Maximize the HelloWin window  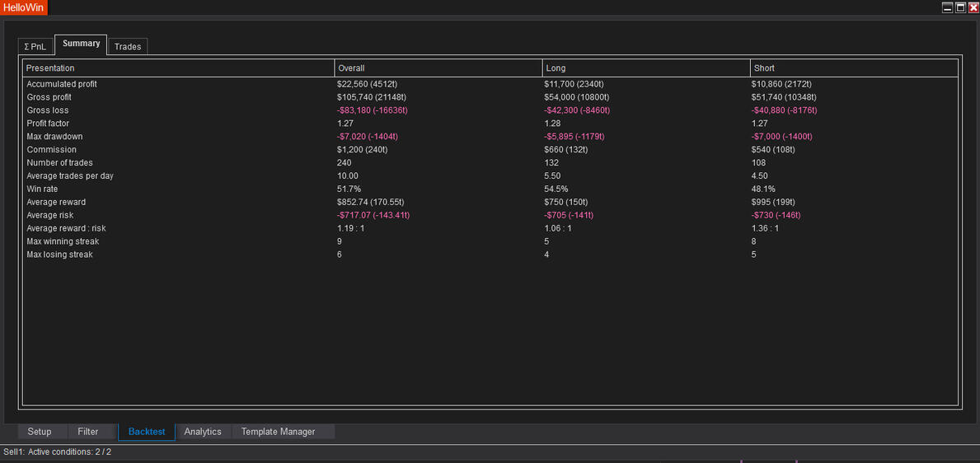click(960, 7)
